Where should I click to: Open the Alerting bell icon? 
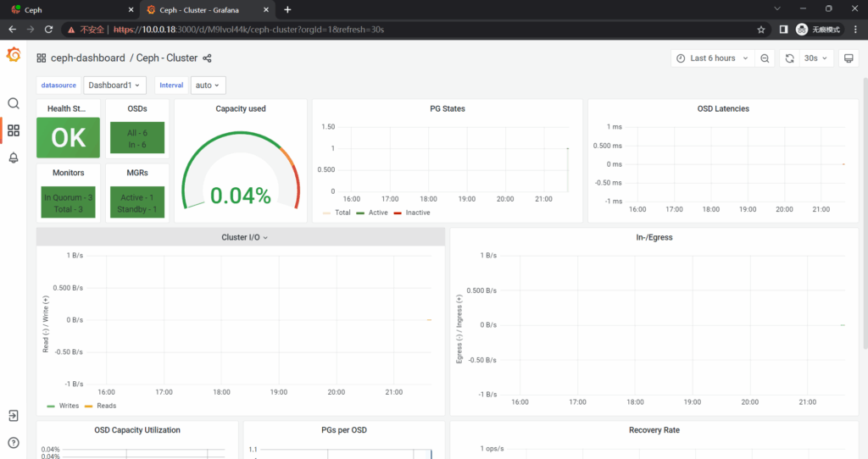click(x=14, y=158)
